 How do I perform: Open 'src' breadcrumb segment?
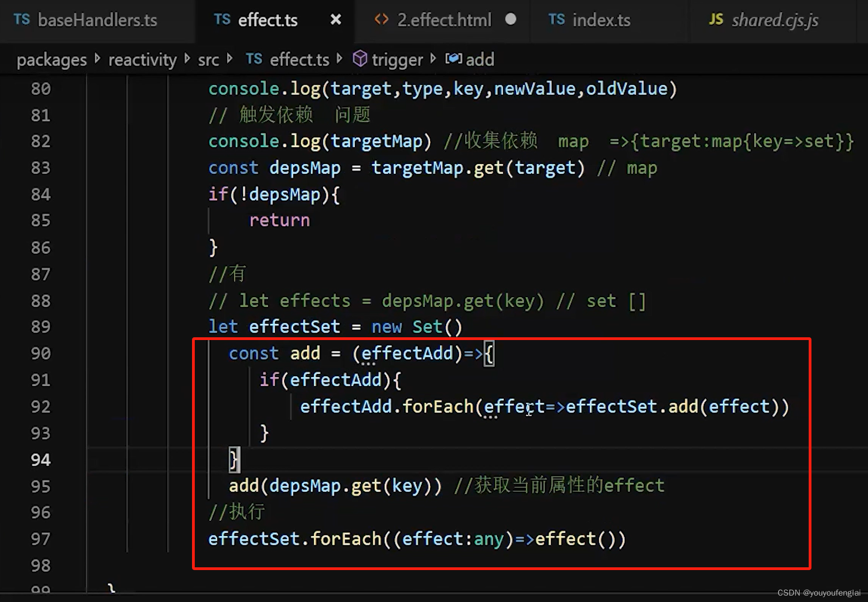[x=208, y=60]
